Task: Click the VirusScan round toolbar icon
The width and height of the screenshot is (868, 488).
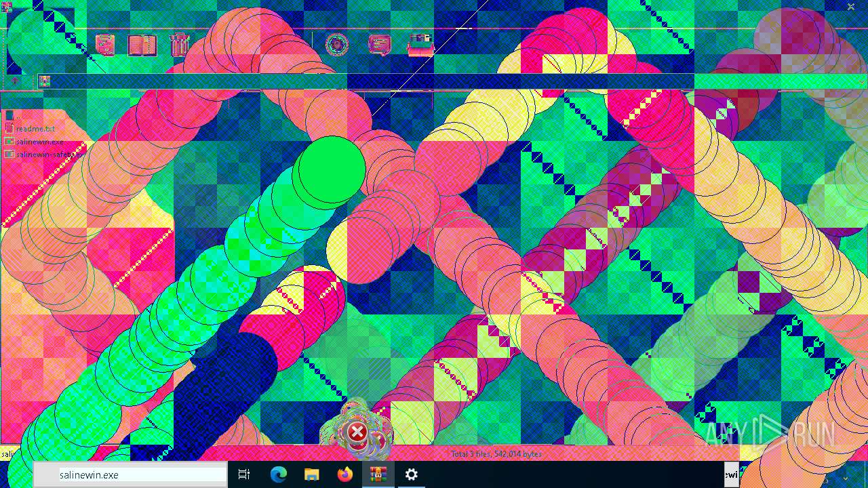Action: 337,45
